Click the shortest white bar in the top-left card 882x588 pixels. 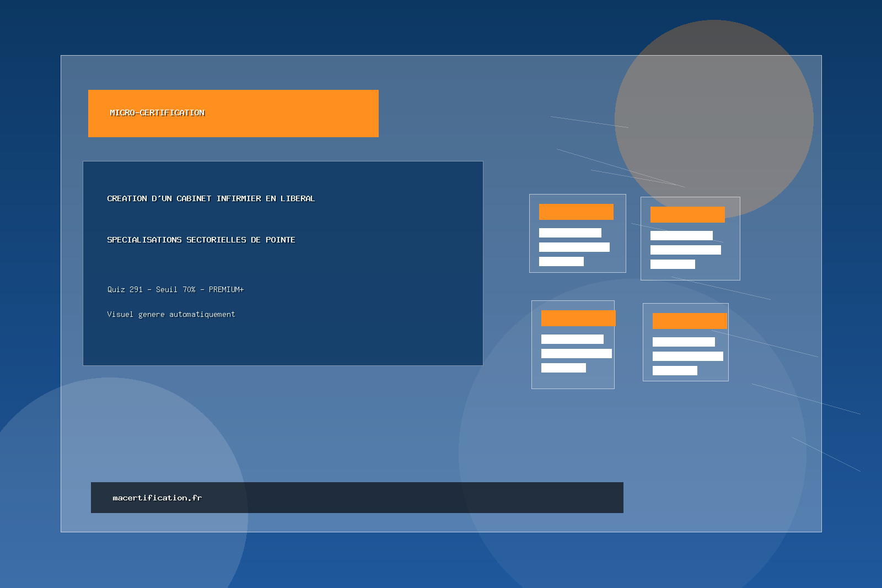[561, 261]
